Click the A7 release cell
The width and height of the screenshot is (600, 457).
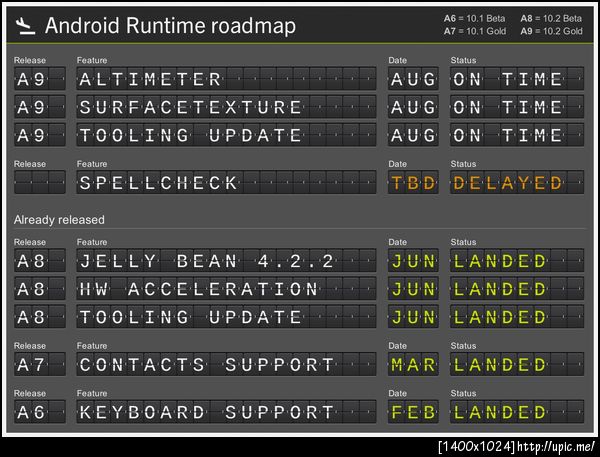(40, 364)
